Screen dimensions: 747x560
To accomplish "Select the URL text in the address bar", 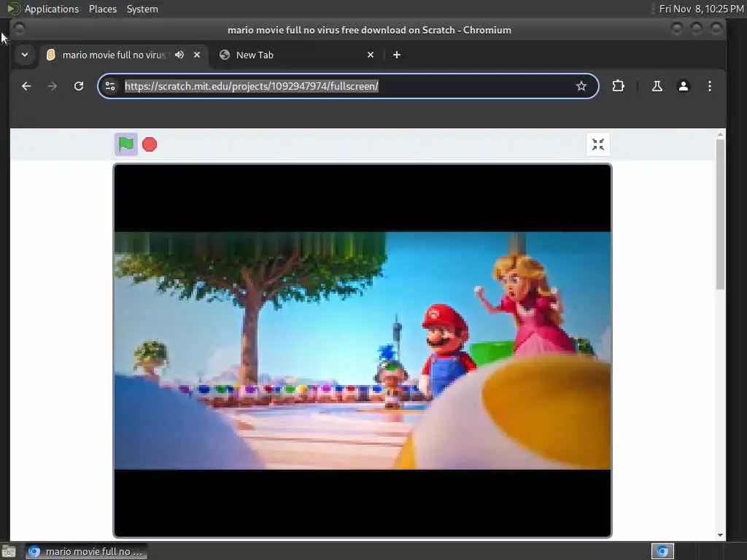I will pyautogui.click(x=251, y=86).
